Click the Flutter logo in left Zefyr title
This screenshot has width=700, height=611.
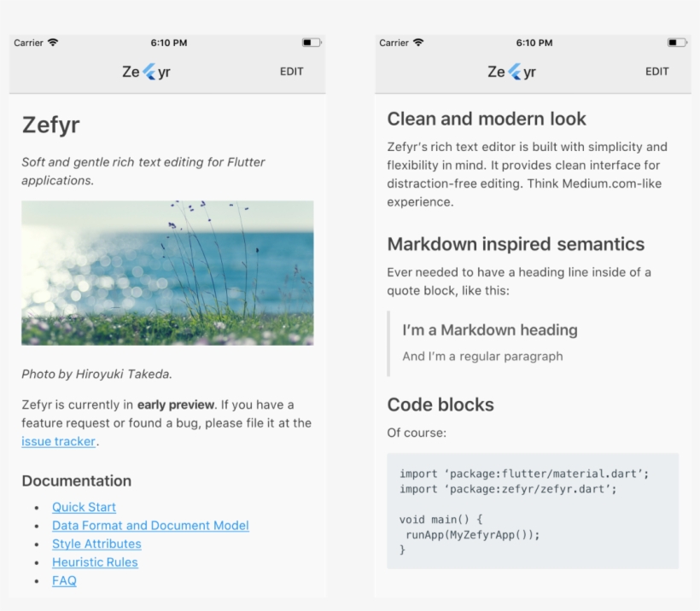(x=149, y=72)
